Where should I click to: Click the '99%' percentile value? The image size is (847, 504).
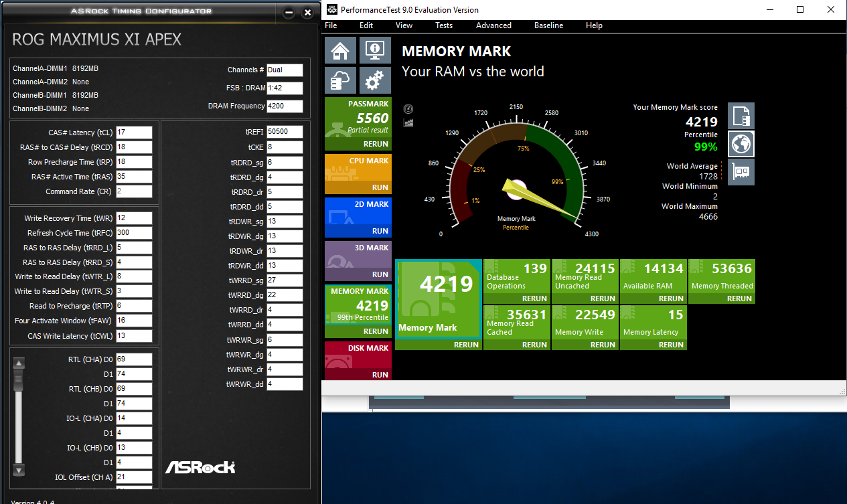coord(706,147)
